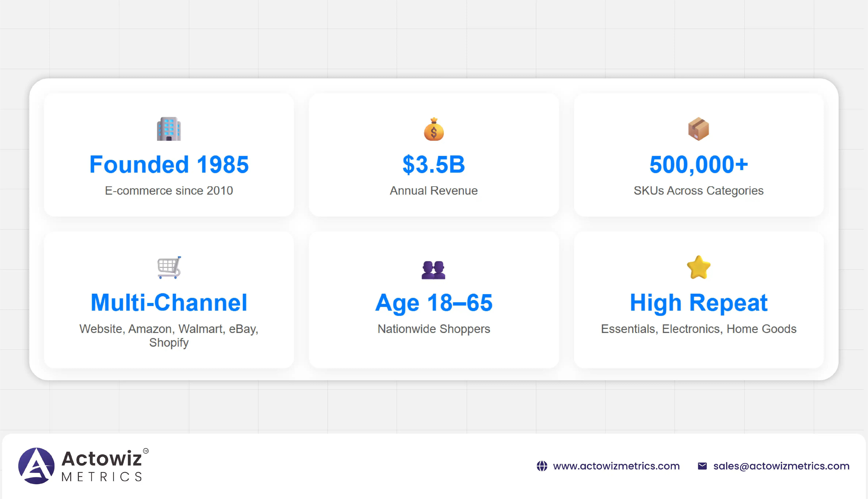
Task: Click the Actowiz circular logo emblem
Action: click(x=36, y=466)
